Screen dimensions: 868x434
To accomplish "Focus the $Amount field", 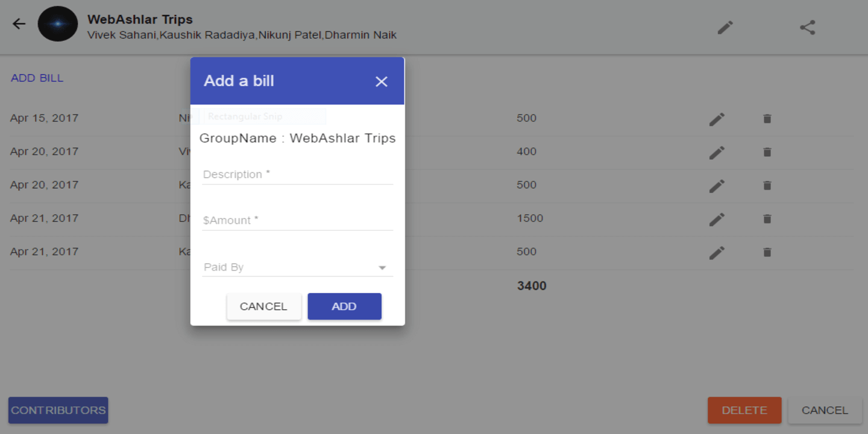I will click(x=297, y=220).
